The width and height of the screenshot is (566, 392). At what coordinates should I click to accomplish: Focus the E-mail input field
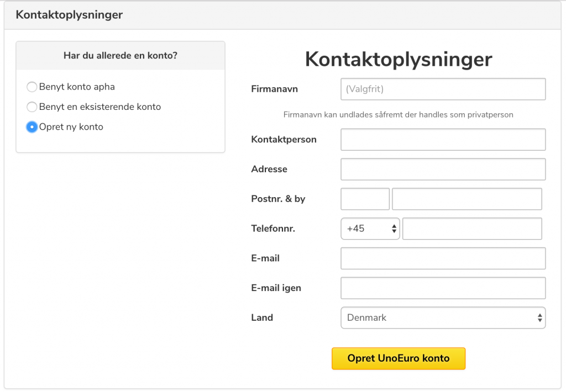pyautogui.click(x=443, y=258)
